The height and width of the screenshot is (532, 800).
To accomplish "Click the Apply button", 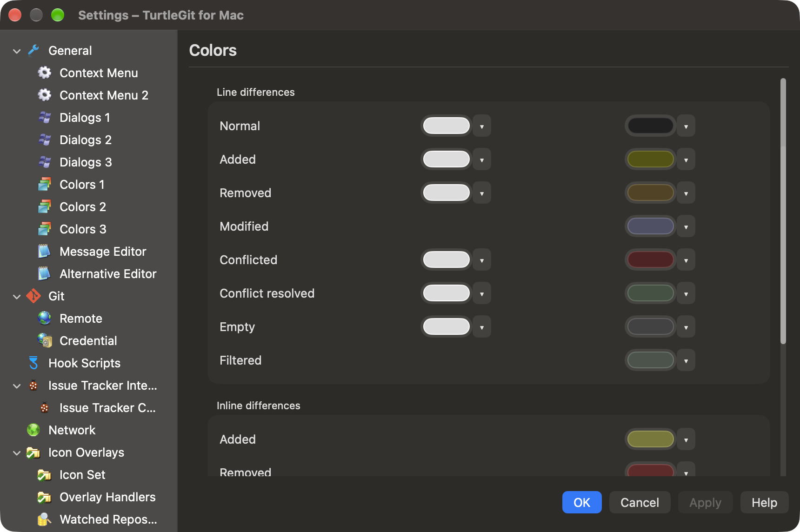I will [705, 502].
